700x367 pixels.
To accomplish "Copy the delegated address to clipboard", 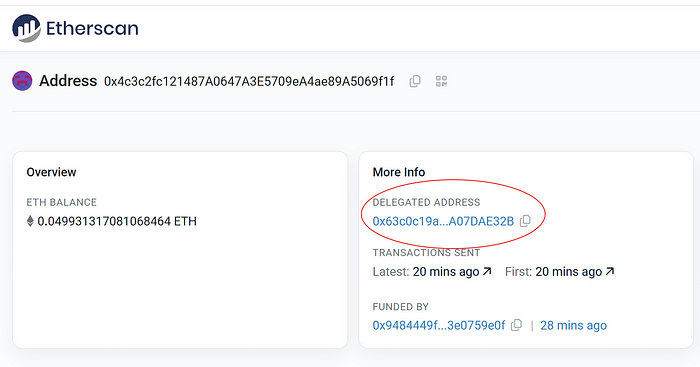I will coord(525,221).
